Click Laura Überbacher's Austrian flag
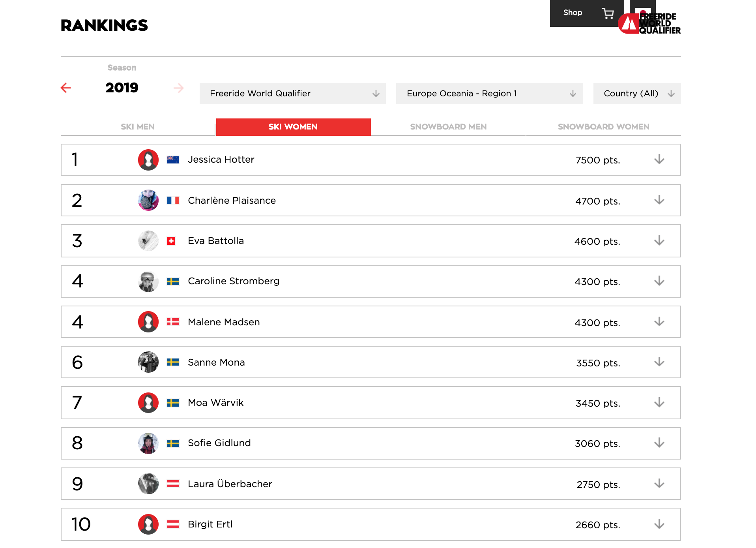 [173, 484]
